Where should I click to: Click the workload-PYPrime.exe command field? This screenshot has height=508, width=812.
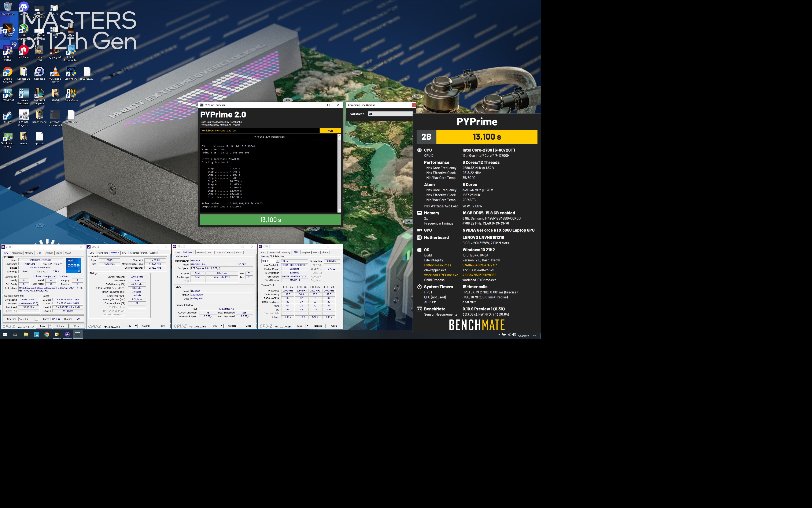[x=259, y=131]
